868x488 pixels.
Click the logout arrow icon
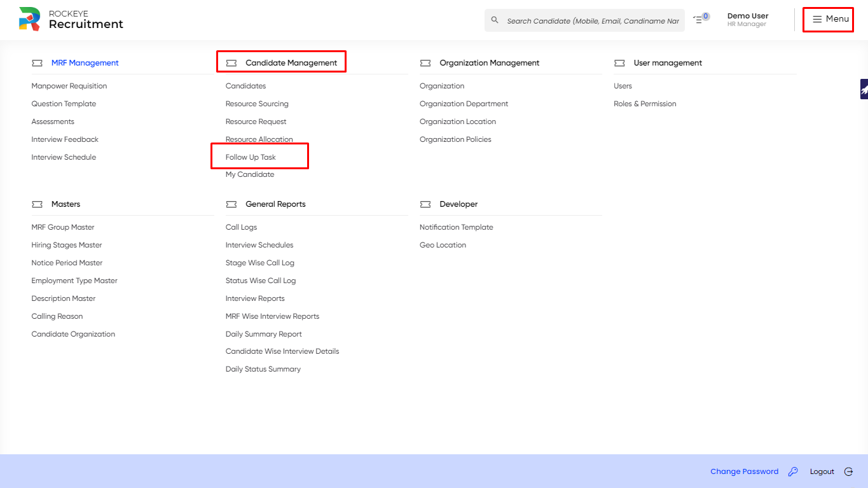(848, 471)
